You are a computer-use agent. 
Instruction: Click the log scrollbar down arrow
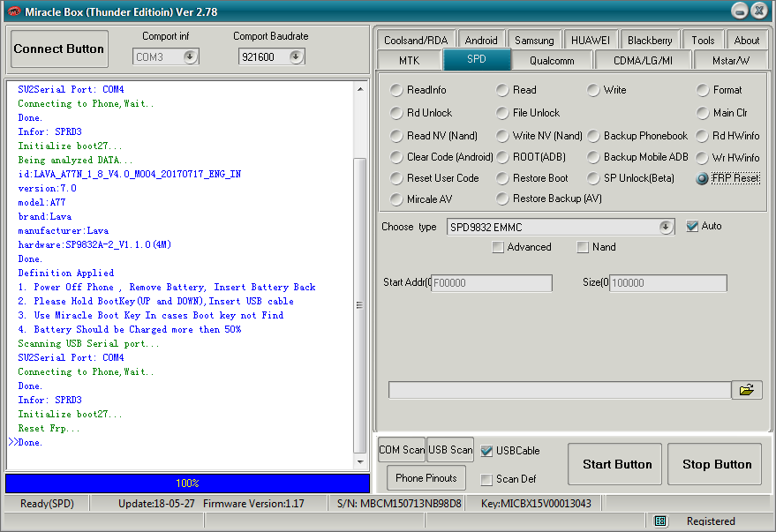click(x=360, y=461)
